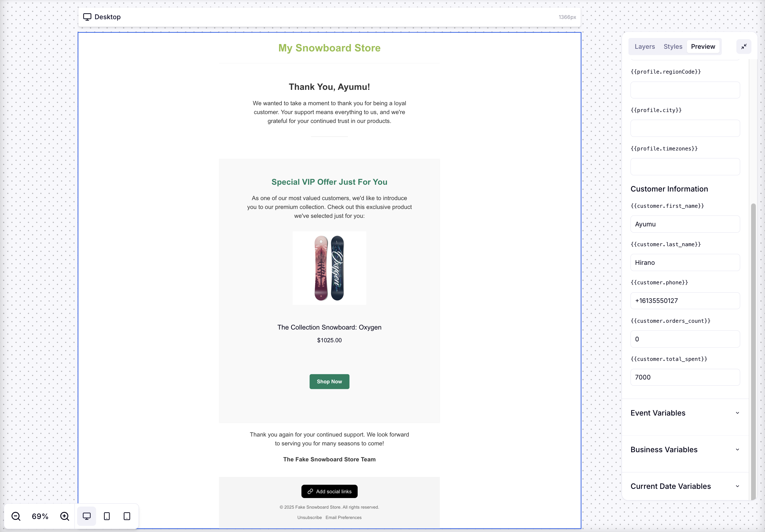This screenshot has height=532, width=765.
Task: Click the side panel vertical scrollbar
Action: [x=753, y=351]
